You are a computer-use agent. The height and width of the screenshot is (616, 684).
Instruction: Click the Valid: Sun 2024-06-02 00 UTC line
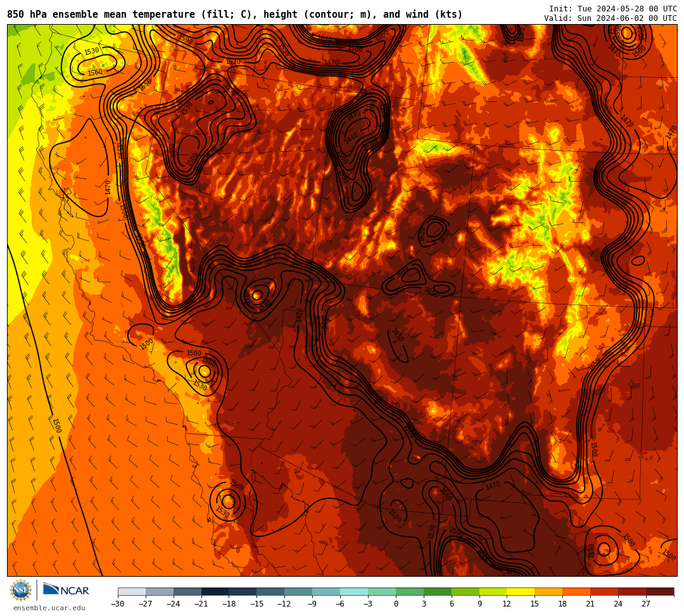611,18
